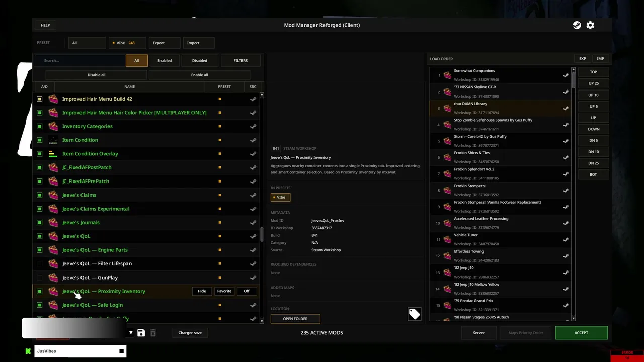The width and height of the screenshot is (644, 362).
Task: Click the mod icon of Jeeve's QoL — GunPlay
Action: (53, 278)
